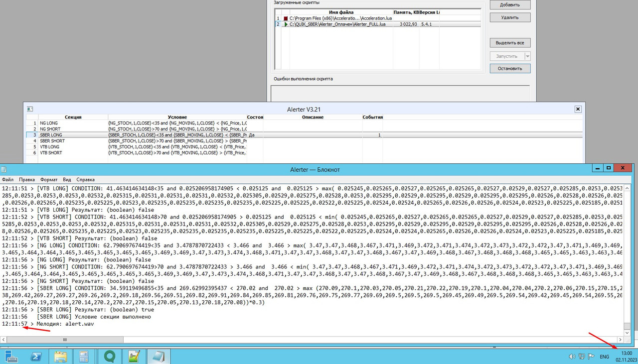The height and width of the screenshot is (364, 638).
Task: Click the red stopped-script icon for Acceleration.lua
Action: point(286,18)
